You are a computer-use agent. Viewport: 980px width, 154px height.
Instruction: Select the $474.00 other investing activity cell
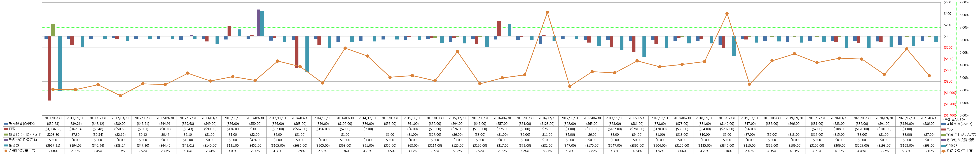(x=255, y=140)
